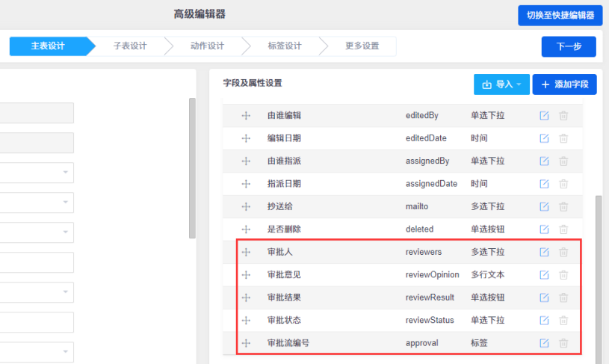This screenshot has width=609, height=364.
Task: Click the mailto field name text
Action: pos(417,206)
